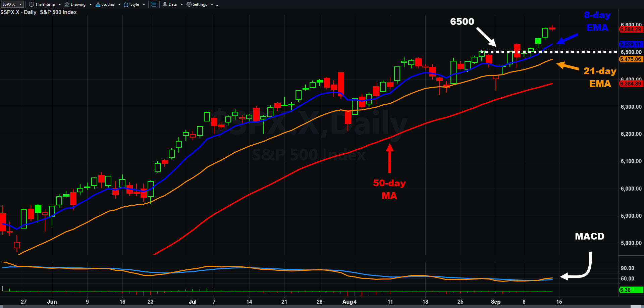Viewport: 644px width, 308px height.
Task: Open the Drawing menu label
Action: 78,4
